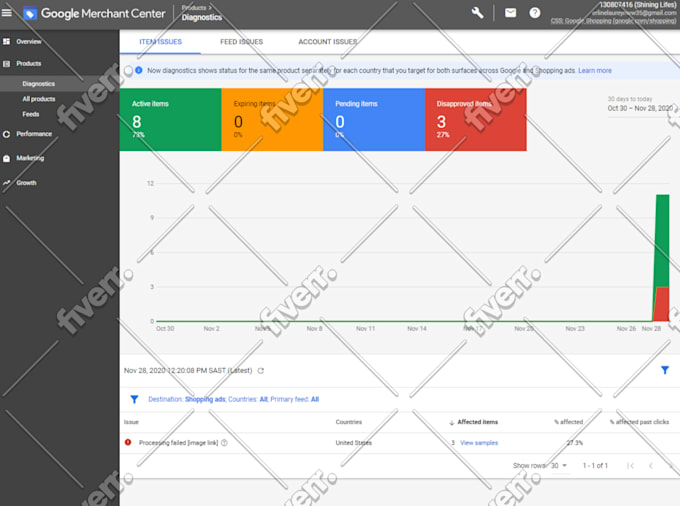Image resolution: width=680 pixels, height=506 pixels.
Task: Select the red Disapproved items card
Action: (476, 120)
